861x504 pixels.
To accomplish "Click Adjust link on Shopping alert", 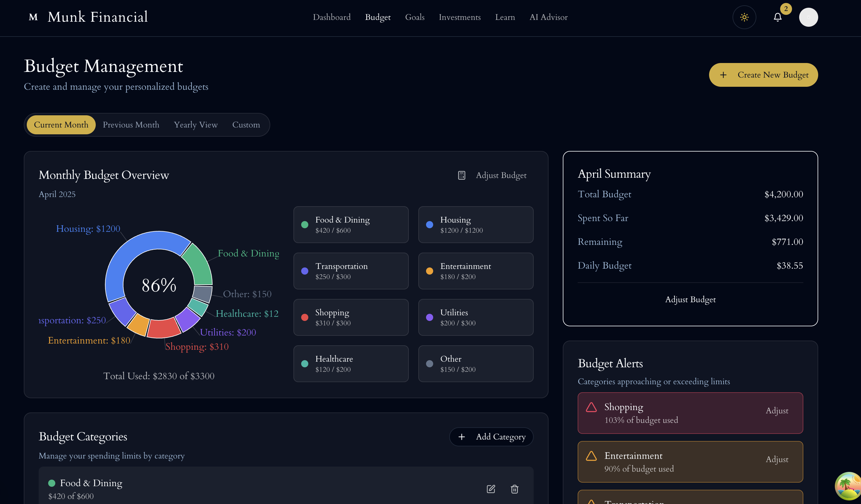I will tap(777, 410).
